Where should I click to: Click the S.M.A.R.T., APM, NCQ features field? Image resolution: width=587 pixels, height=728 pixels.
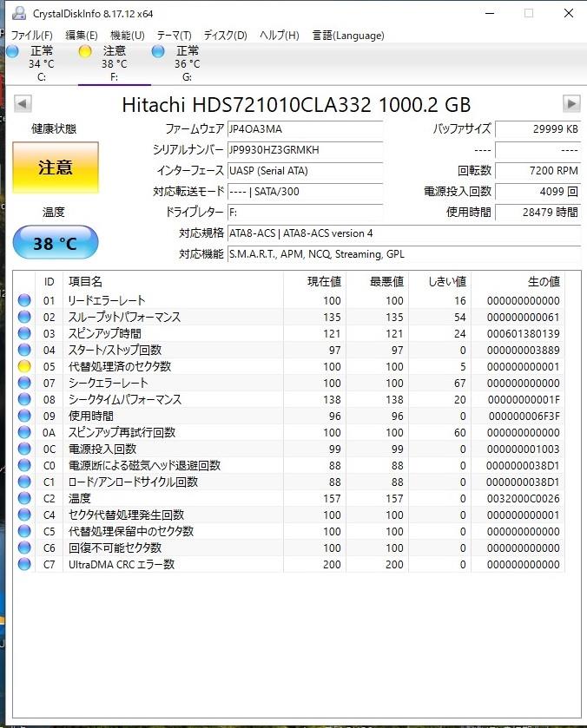coord(404,254)
